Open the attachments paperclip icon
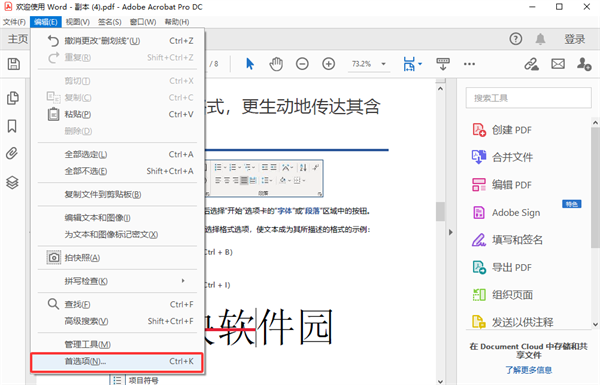Image resolution: width=600 pixels, height=385 pixels. tap(12, 153)
